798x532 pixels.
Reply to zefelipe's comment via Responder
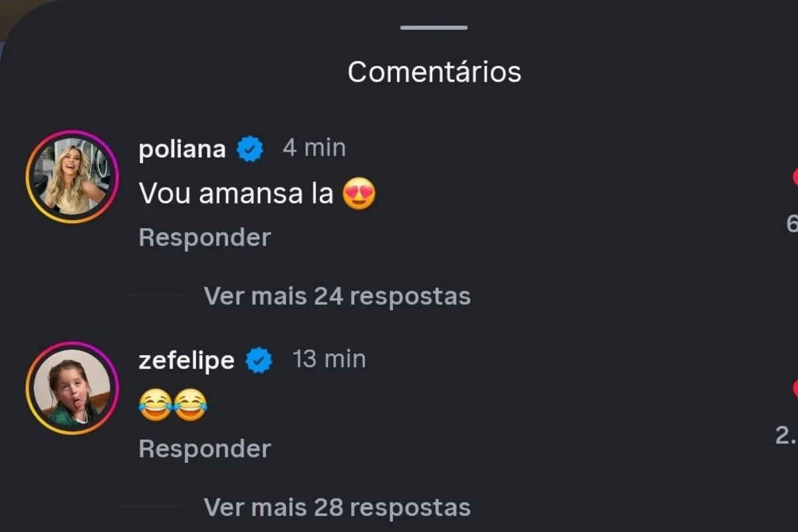pos(205,449)
